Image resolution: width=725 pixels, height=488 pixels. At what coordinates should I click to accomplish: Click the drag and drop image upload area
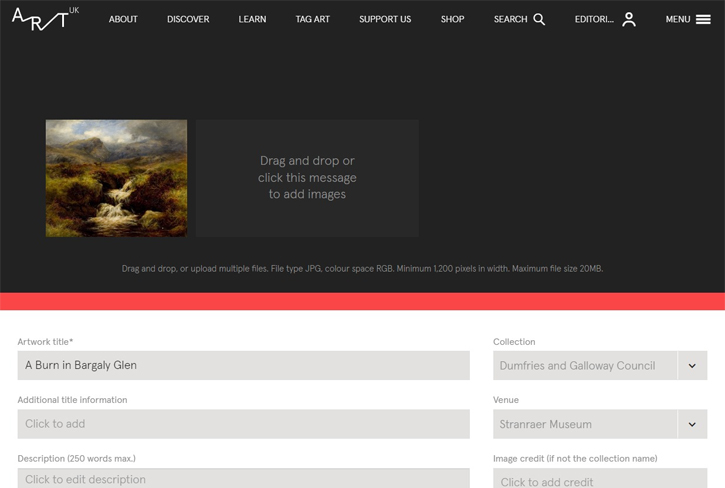click(307, 179)
